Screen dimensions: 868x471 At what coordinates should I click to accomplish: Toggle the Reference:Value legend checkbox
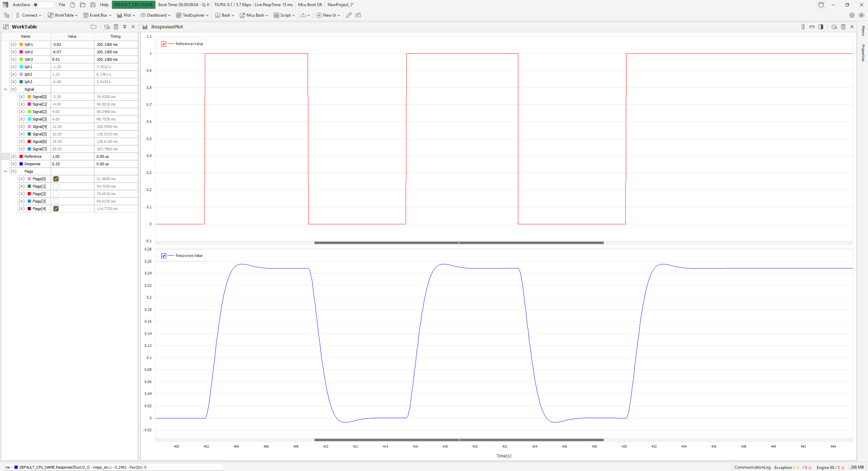(x=164, y=44)
